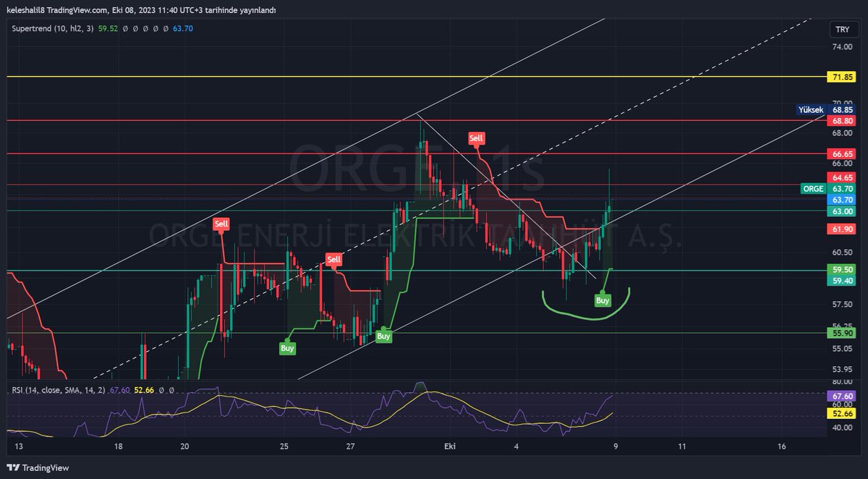Screen dimensions: 868x479
Task: Click the red 68.80 price label
Action: pos(842,120)
